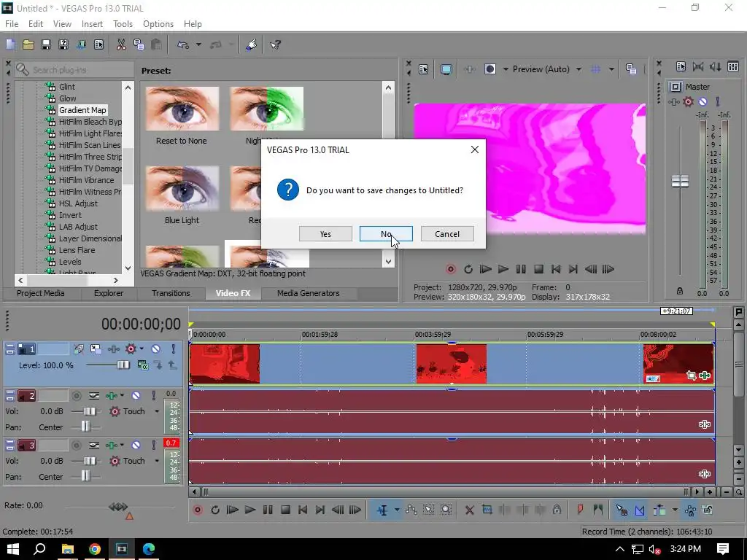Click the Split Screen View icon
The height and width of the screenshot is (560, 747).
tap(490, 69)
